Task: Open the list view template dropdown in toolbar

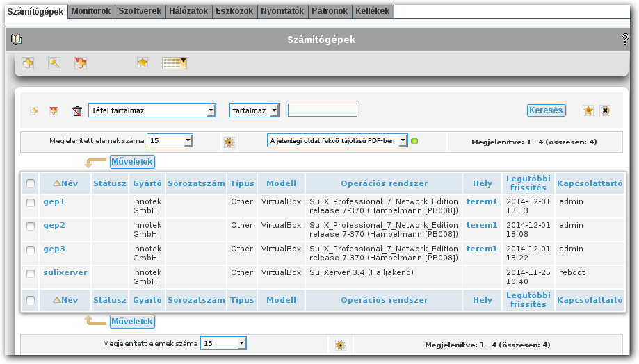Action: pyautogui.click(x=174, y=63)
